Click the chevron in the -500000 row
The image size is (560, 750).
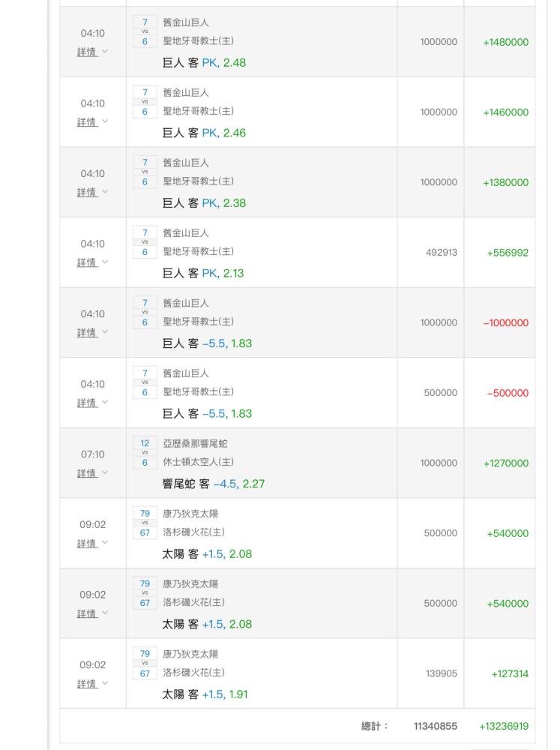click(x=104, y=403)
